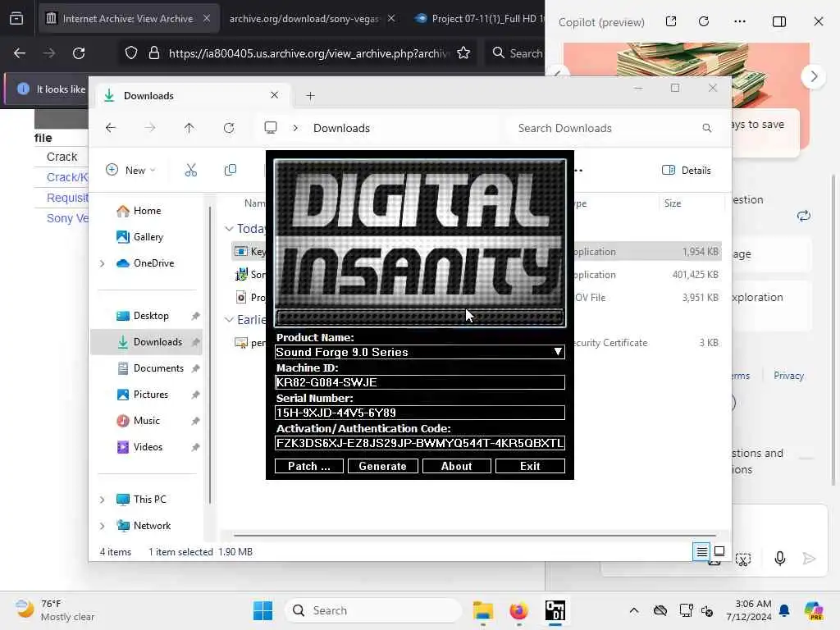Reload the browser page
Viewport: 840px width, 630px height.
point(79,53)
